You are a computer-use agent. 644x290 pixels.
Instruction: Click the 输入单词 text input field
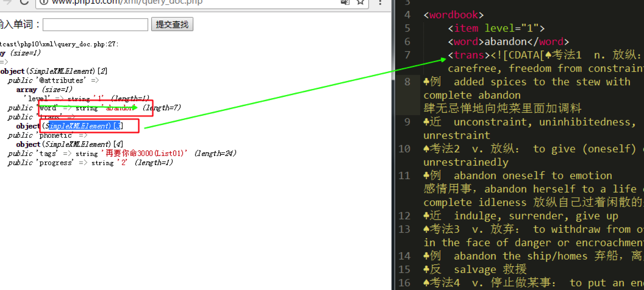click(95, 25)
